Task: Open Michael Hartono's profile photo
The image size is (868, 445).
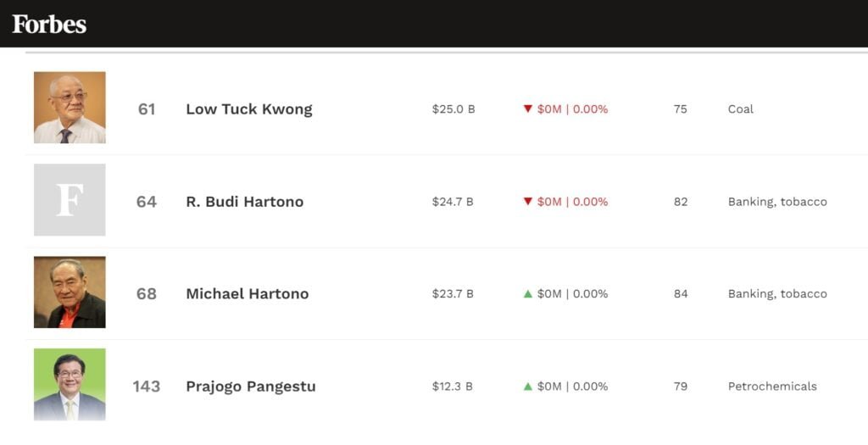Action: [x=70, y=292]
